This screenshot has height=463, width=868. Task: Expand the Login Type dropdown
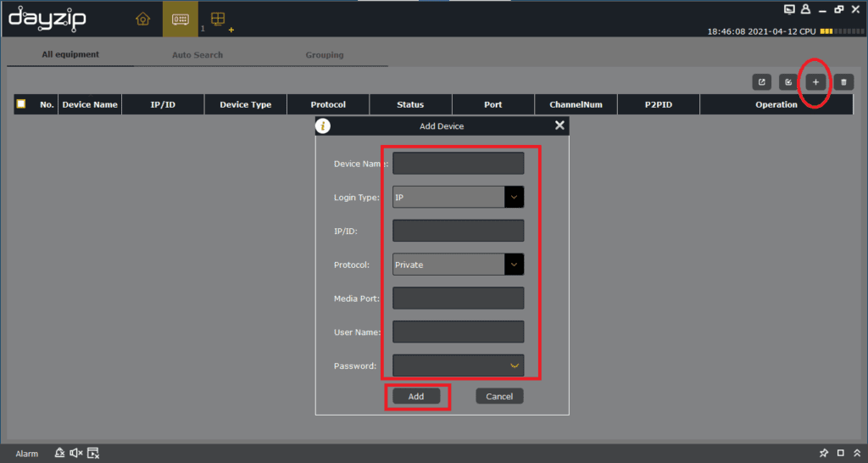tap(514, 197)
